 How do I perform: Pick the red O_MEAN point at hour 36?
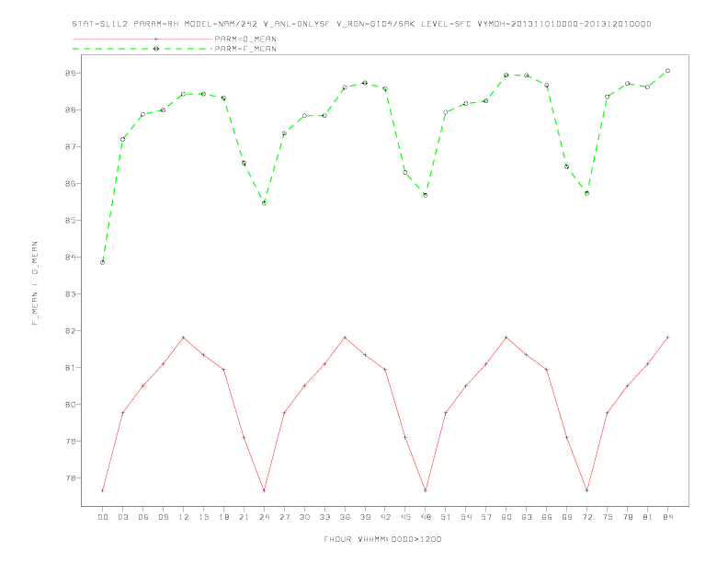coord(345,338)
